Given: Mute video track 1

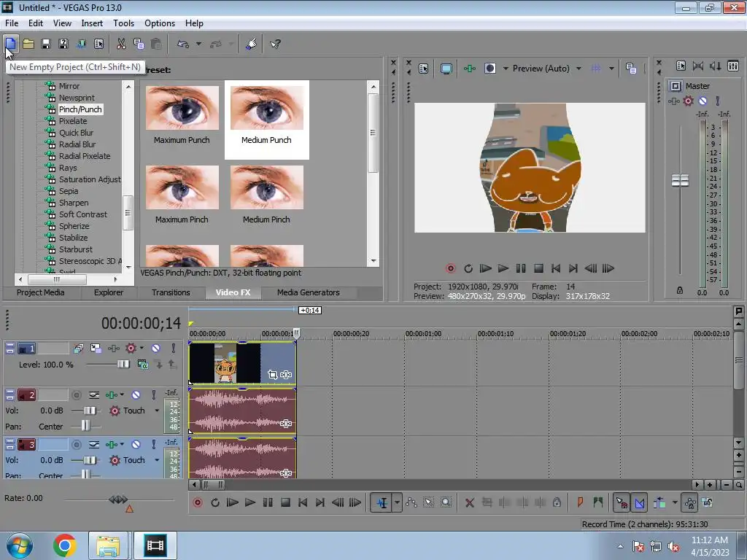Looking at the screenshot, I should click(155, 349).
